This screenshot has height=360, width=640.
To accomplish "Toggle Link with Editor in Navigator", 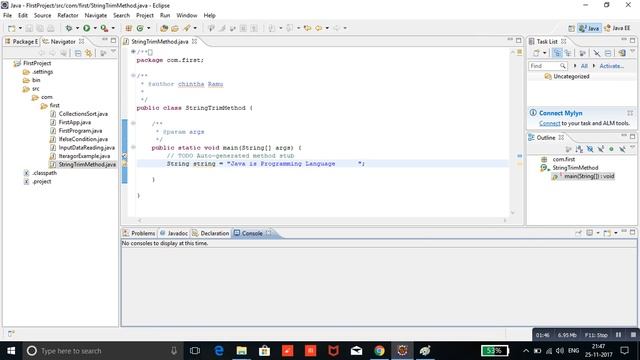I will [x=89, y=53].
